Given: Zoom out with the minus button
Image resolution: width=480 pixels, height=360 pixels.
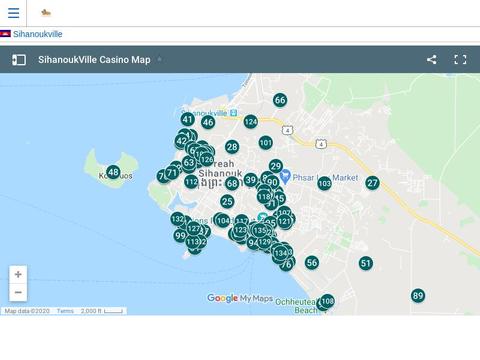Looking at the screenshot, I should pyautogui.click(x=18, y=293).
